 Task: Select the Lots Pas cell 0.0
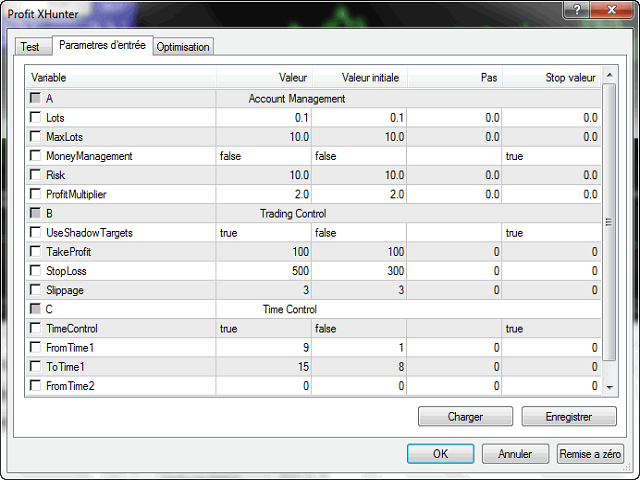(454, 118)
